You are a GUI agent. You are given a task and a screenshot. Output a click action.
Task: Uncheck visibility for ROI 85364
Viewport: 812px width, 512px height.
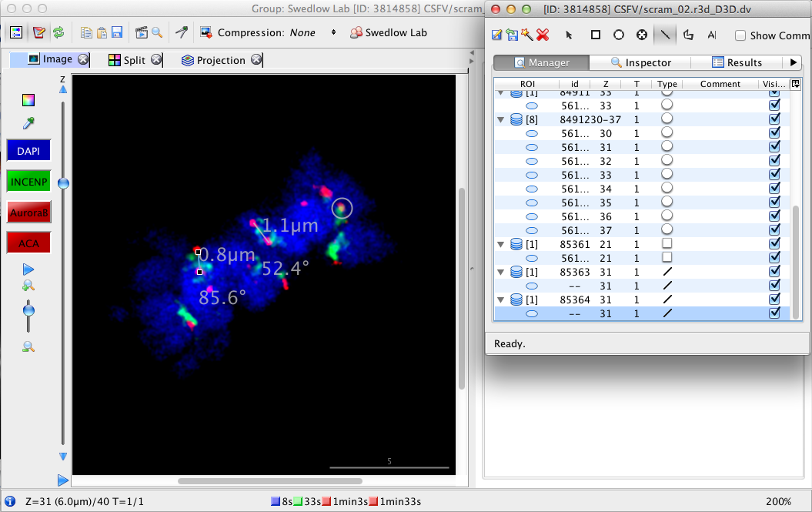pyautogui.click(x=774, y=300)
